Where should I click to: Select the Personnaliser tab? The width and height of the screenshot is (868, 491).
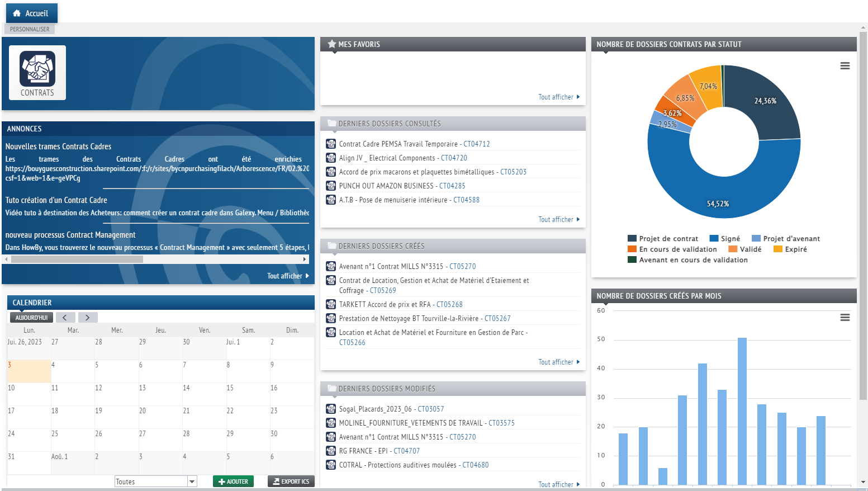30,29
